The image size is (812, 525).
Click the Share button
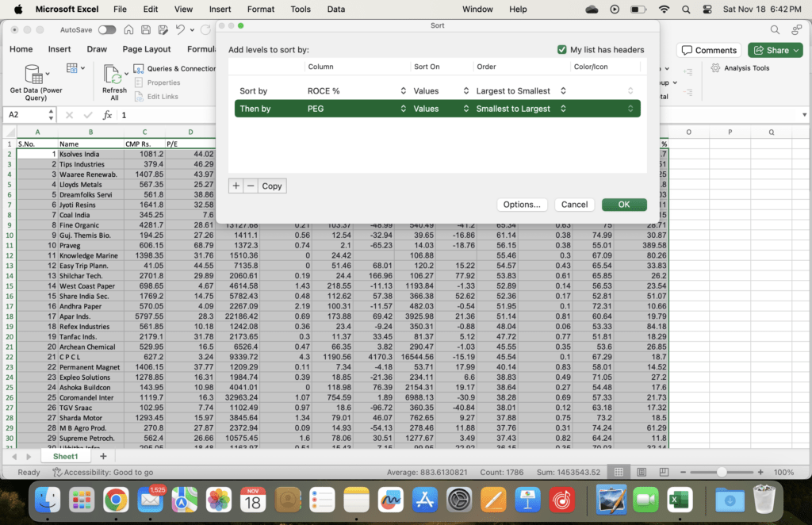click(x=776, y=50)
